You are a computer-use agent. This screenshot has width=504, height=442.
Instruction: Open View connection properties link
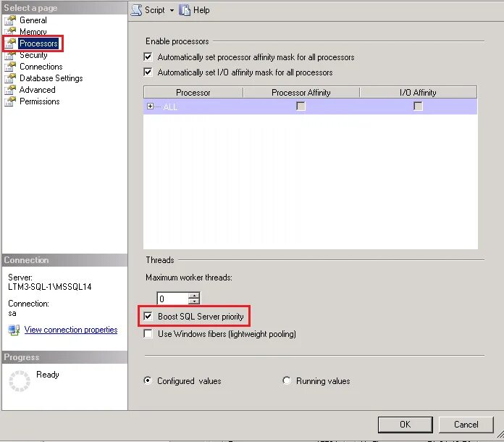tap(71, 330)
